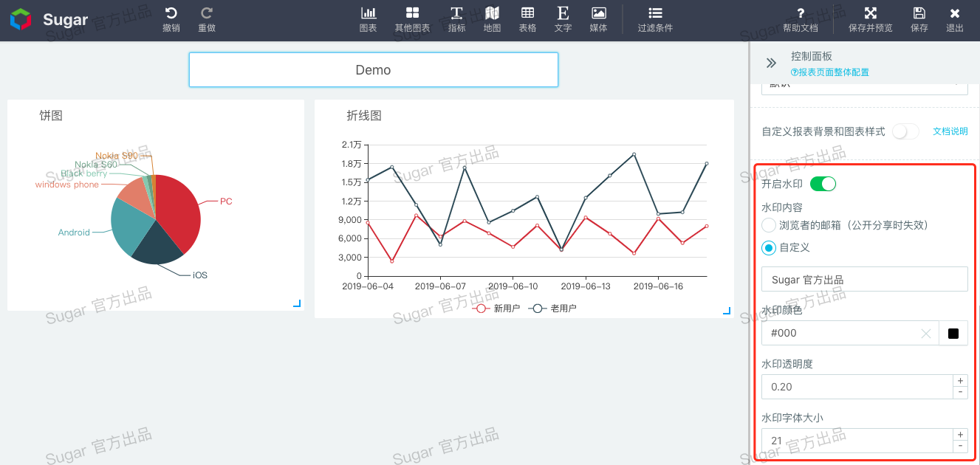Click the iOS pie label
The width and height of the screenshot is (980, 465).
(200, 275)
